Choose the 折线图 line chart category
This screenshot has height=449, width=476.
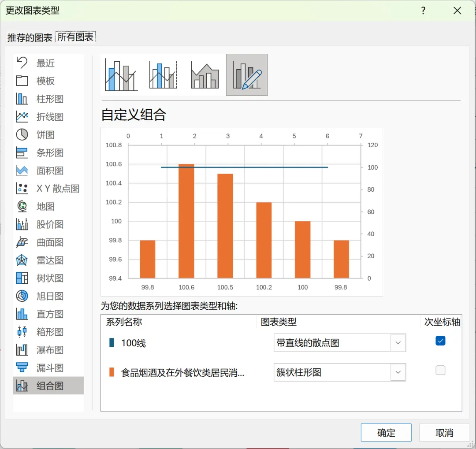pyautogui.click(x=48, y=117)
